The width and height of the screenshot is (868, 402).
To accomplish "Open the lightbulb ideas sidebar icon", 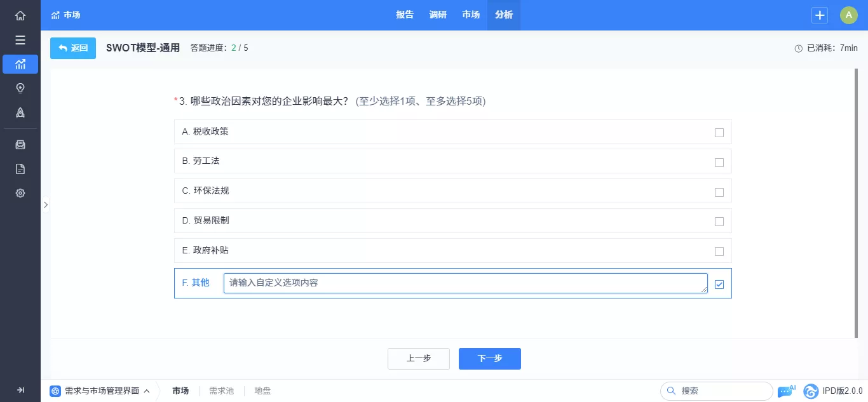I will click(x=20, y=88).
